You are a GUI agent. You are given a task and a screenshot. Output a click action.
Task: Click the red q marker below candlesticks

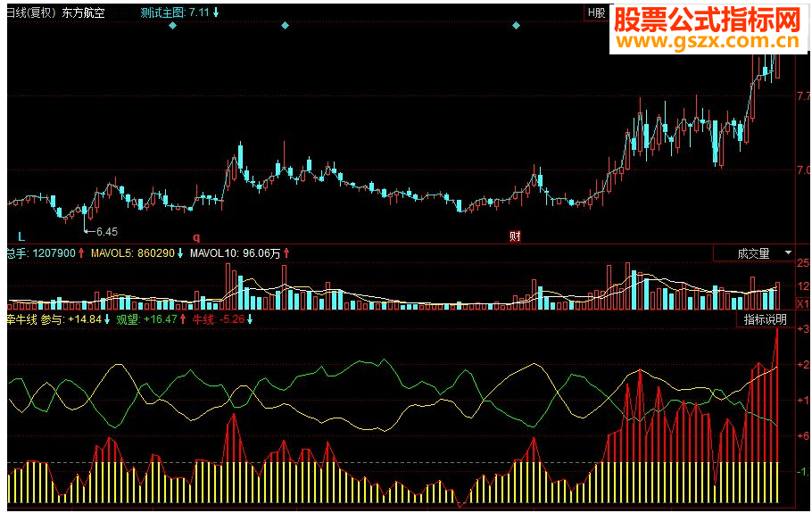[196, 237]
